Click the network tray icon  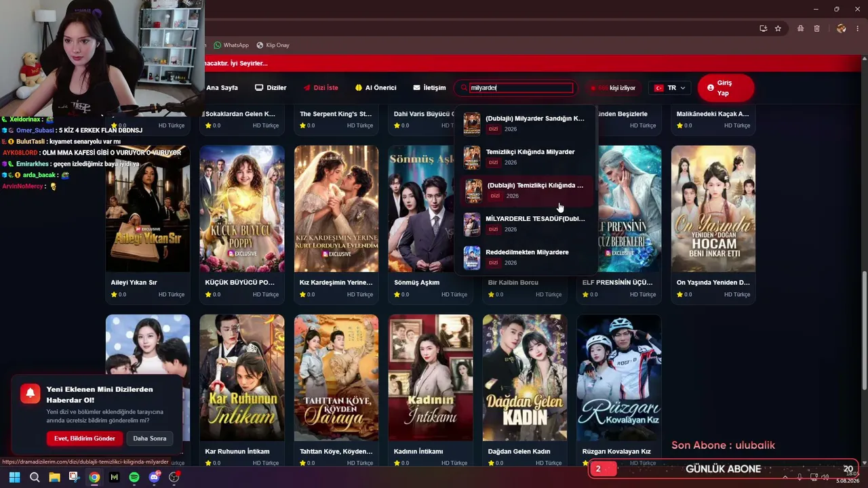click(x=814, y=477)
